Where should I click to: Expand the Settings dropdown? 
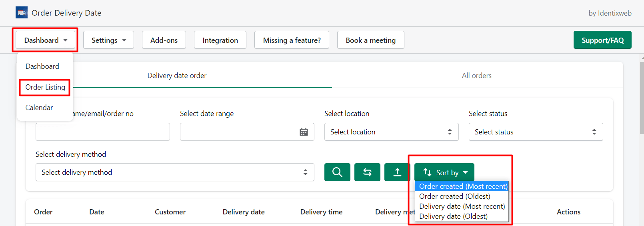click(108, 40)
